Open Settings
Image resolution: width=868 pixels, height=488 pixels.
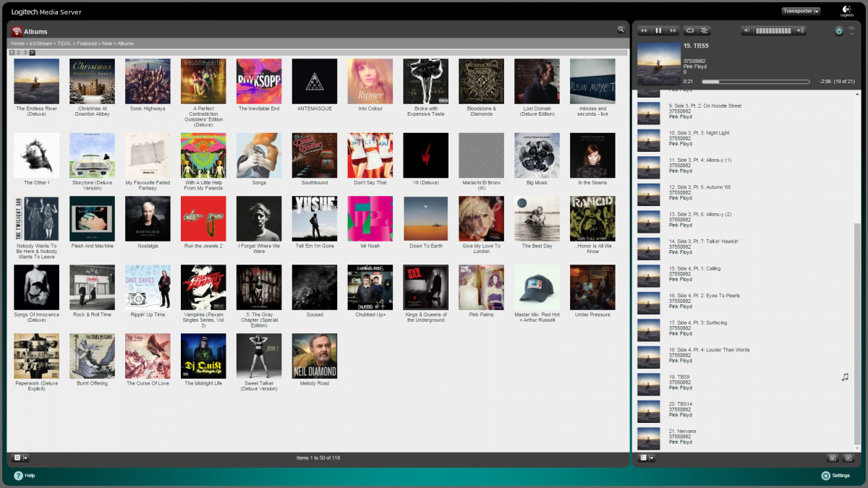coord(835,476)
